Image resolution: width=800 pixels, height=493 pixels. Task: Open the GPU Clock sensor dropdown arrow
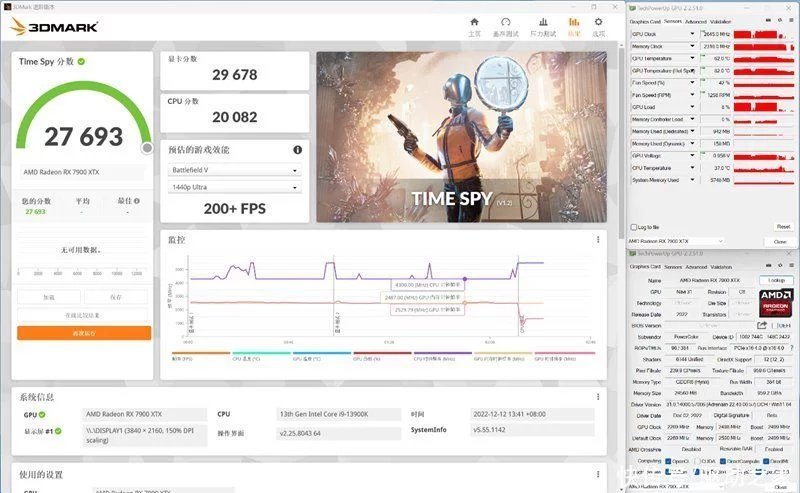tap(692, 34)
